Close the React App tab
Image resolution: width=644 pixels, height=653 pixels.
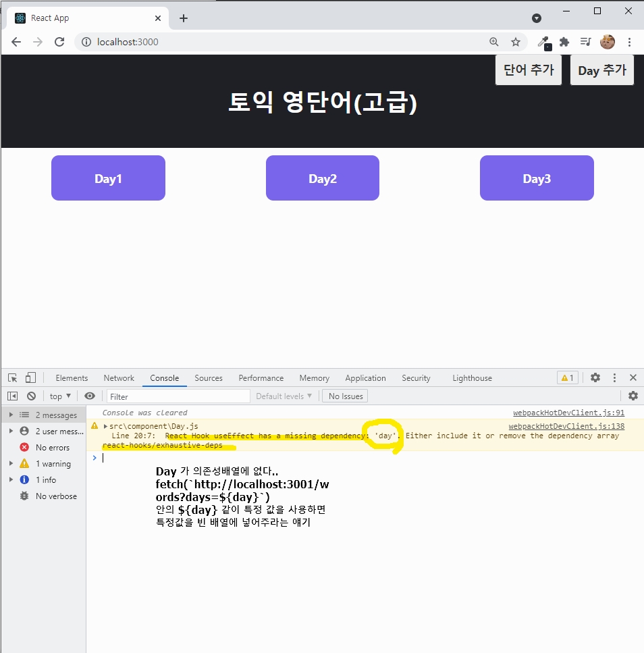158,18
